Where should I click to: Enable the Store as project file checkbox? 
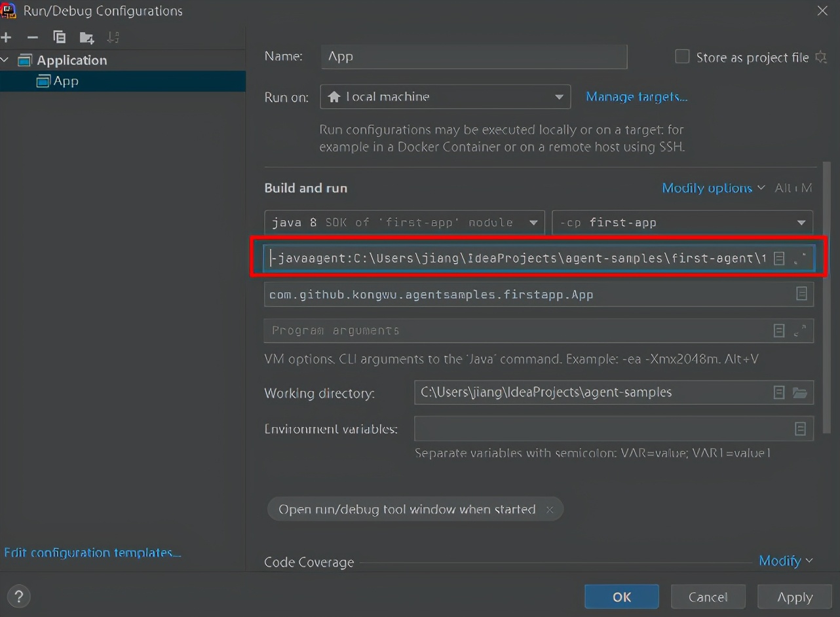click(682, 57)
